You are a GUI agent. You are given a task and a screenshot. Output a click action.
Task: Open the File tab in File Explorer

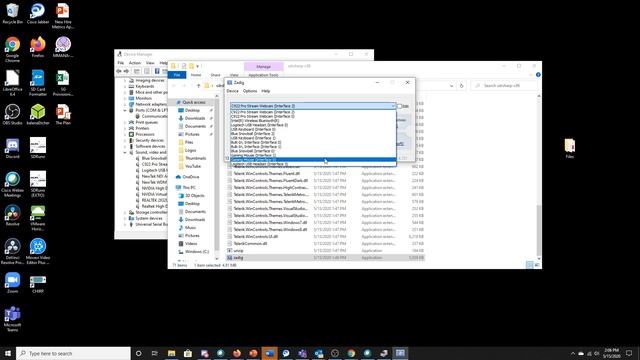pos(177,75)
